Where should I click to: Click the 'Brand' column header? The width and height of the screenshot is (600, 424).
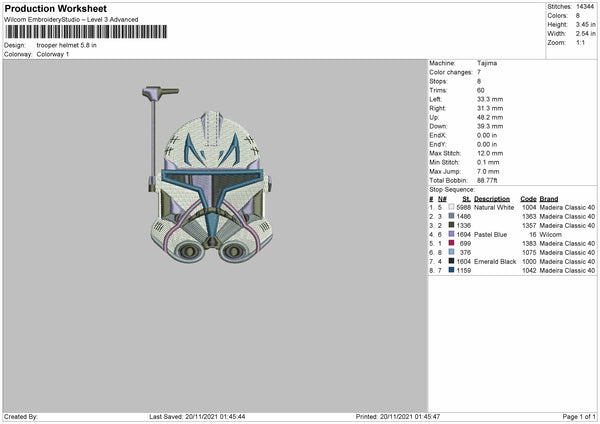(549, 199)
